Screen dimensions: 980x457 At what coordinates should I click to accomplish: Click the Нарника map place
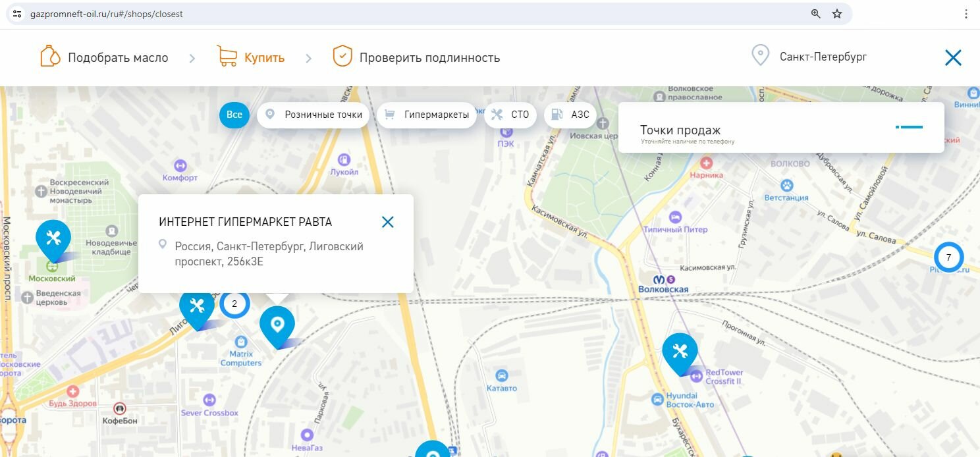[707, 162]
